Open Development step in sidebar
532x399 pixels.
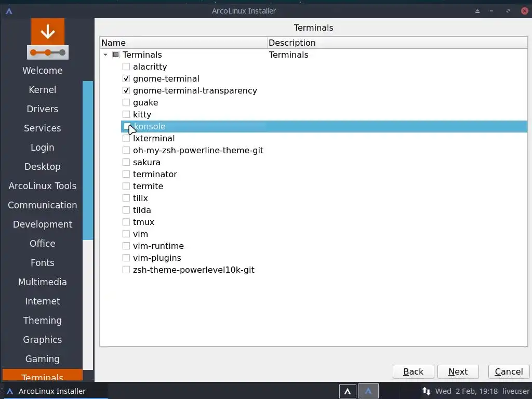(43, 224)
